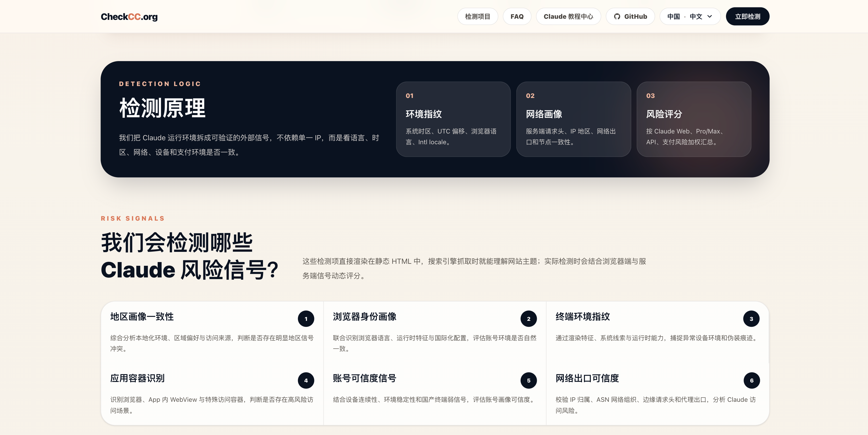The width and height of the screenshot is (868, 435).
Task: Click description starting 综合分析本地化环境
Action: click(x=212, y=343)
